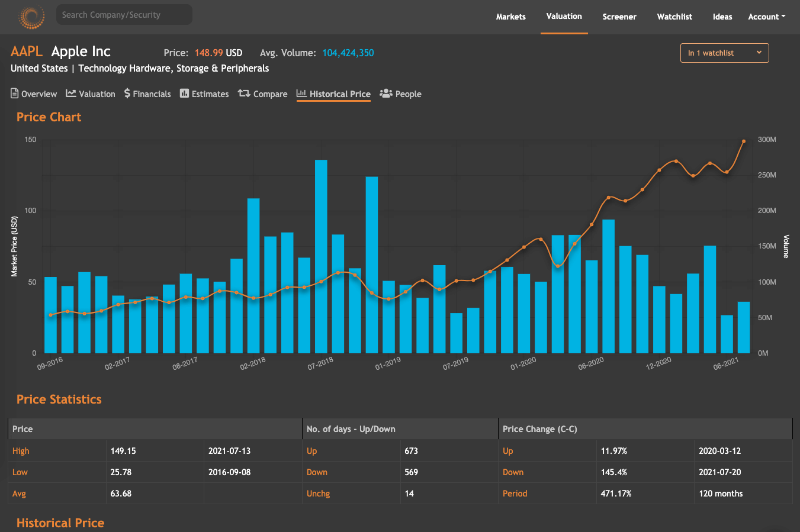
Task: Click the 120 months period cell
Action: [721, 494]
